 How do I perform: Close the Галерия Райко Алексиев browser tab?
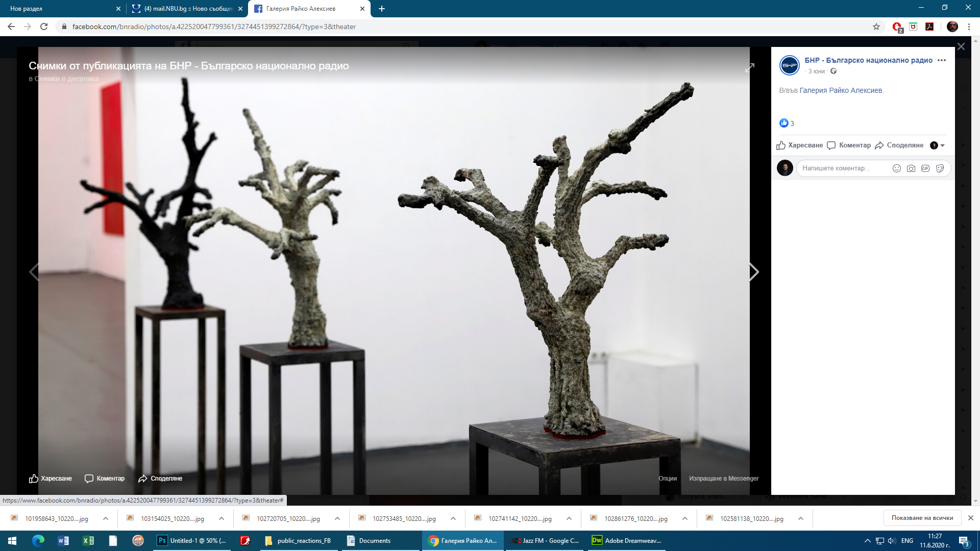[362, 9]
